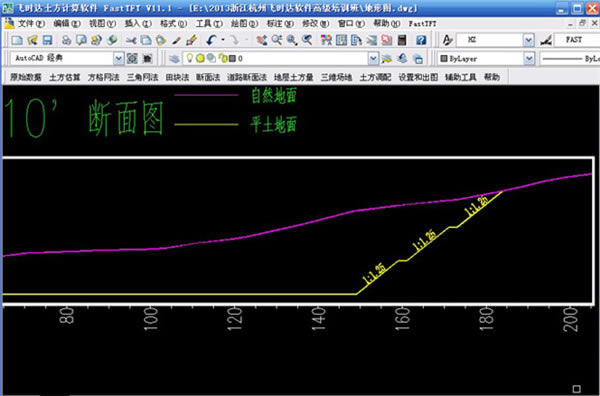This screenshot has height=396, width=600.
Task: Click the 自然地面 legend text
Action: point(274,95)
